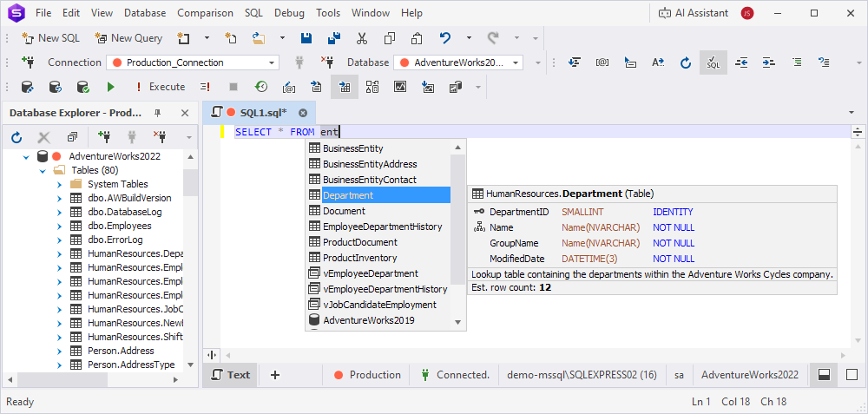Click the Execute button
The width and height of the screenshot is (868, 414).
tap(160, 87)
